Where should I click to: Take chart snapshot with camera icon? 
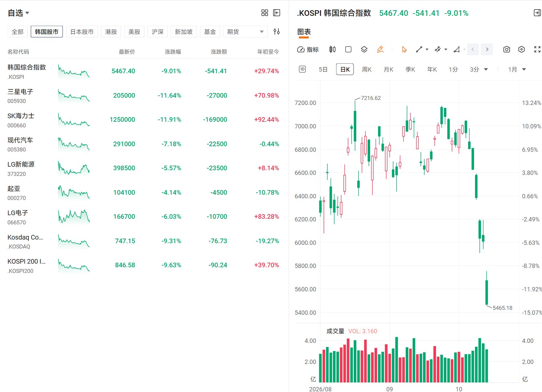coord(507,49)
